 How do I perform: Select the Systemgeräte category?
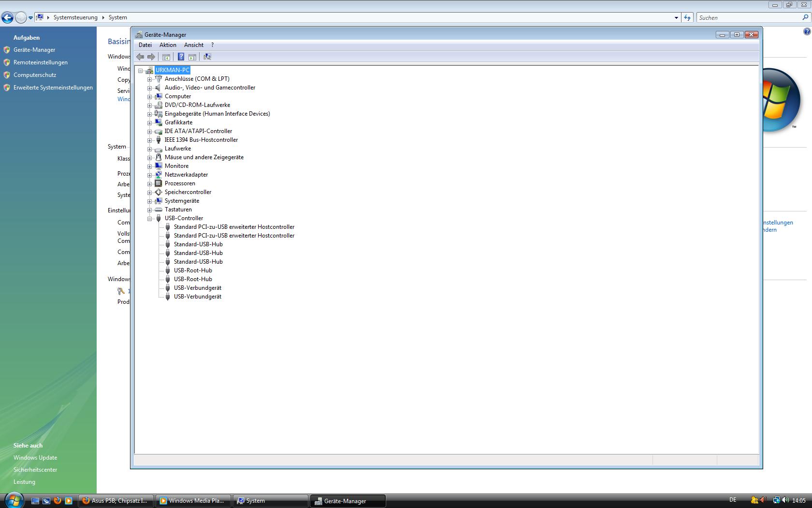click(x=182, y=201)
